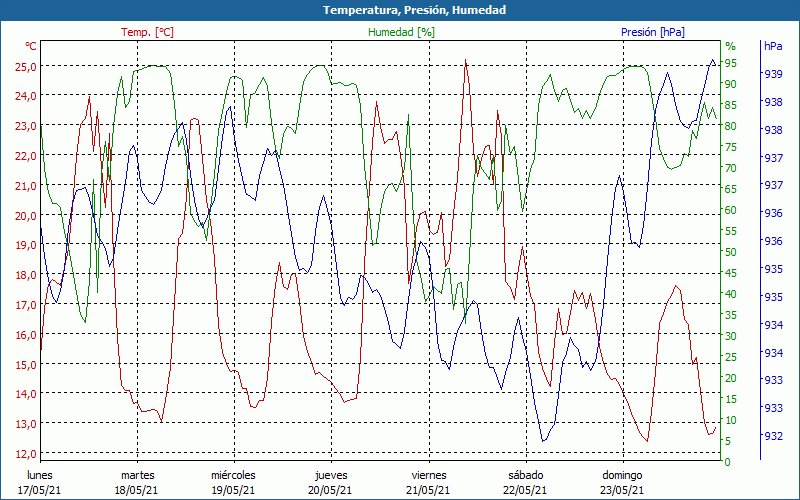This screenshot has height=500, width=800.
Task: Click the 'domingo' day label
Action: tap(622, 476)
